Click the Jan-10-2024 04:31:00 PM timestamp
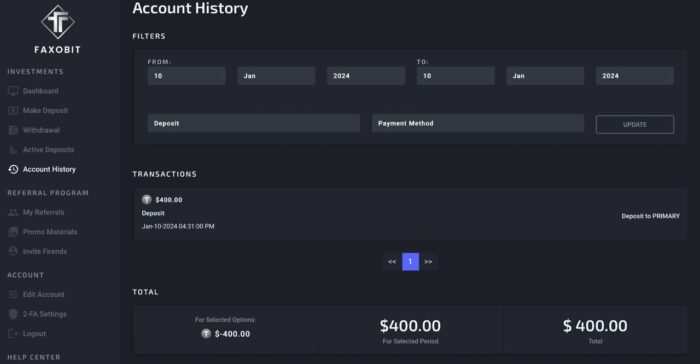This screenshot has height=364, width=700. coord(178,226)
